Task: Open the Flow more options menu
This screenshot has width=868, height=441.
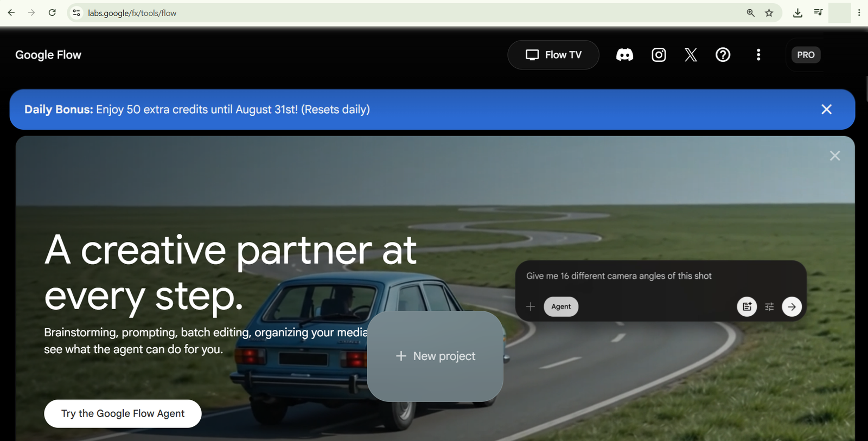Action: click(758, 55)
